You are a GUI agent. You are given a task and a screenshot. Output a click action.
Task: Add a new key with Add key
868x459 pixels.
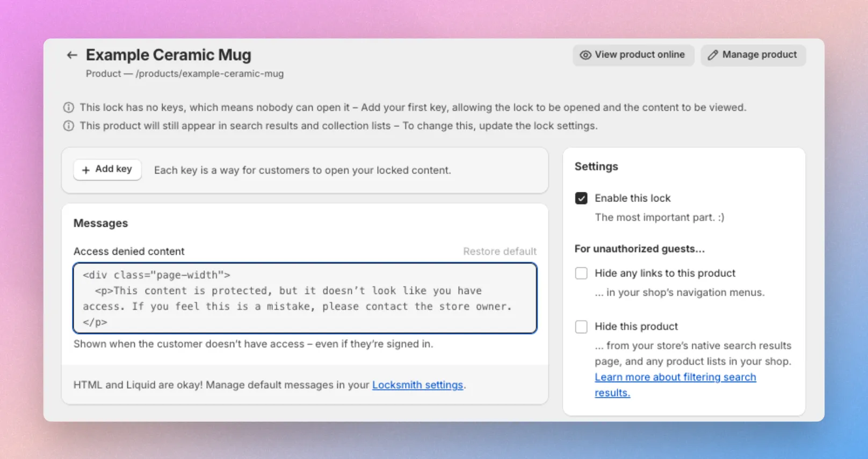107,169
